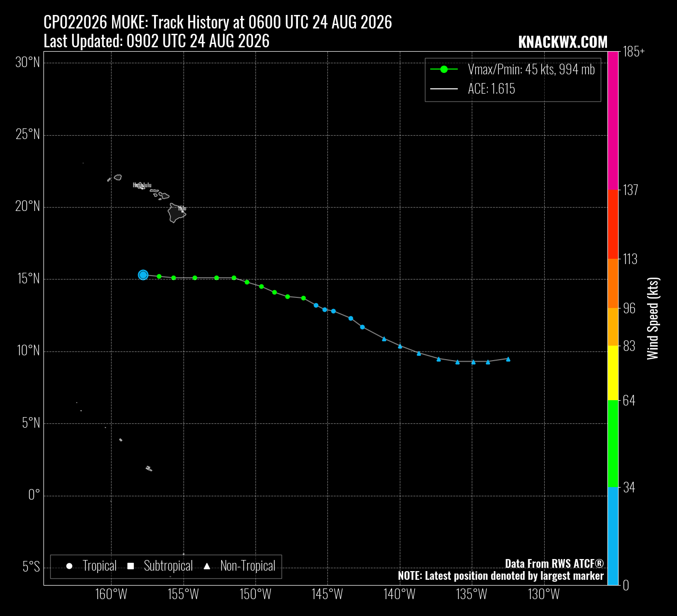The width and height of the screenshot is (677, 616).
Task: Pick the dark orange 96–113 colorbar segment
Action: pos(613,284)
